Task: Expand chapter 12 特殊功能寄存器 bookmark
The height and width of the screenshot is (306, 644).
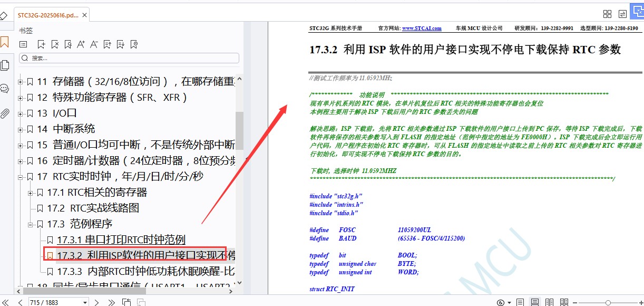Action: pyautogui.click(x=21, y=98)
